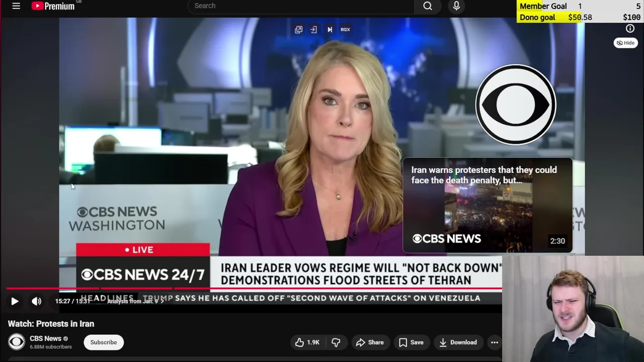Go to YouTube Premium home via logo

pos(53,6)
